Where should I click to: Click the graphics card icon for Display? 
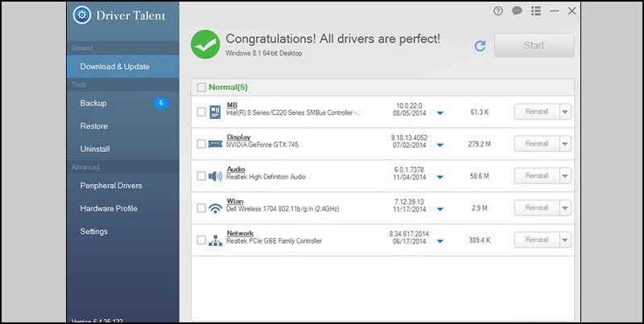click(215, 144)
